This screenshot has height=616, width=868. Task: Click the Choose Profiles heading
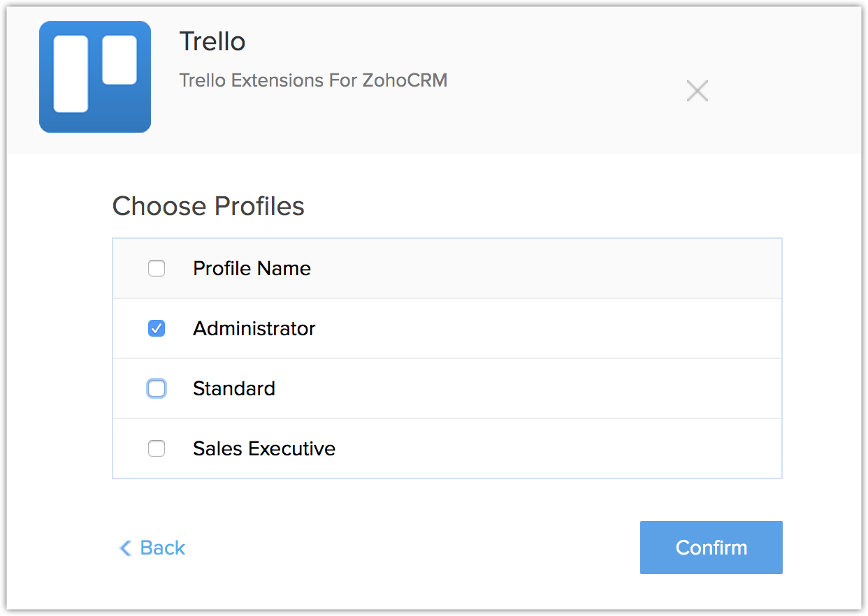[x=208, y=206]
